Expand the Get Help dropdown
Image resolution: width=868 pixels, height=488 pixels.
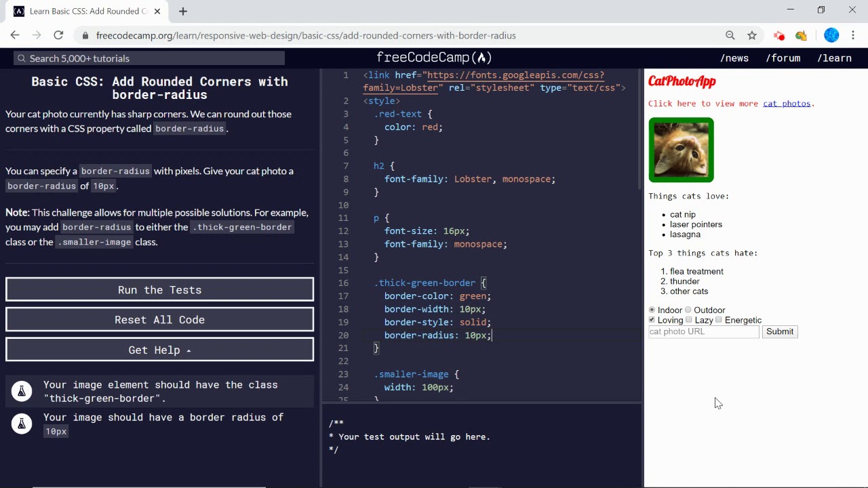[159, 350]
